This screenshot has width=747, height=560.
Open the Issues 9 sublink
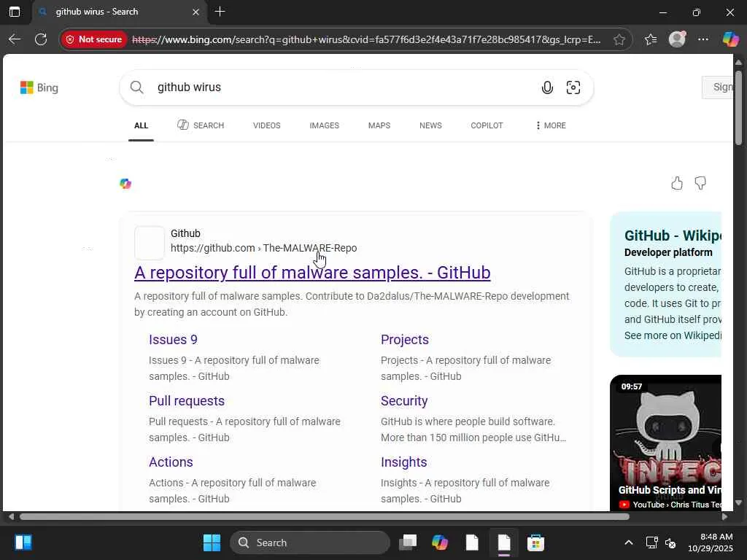173,340
